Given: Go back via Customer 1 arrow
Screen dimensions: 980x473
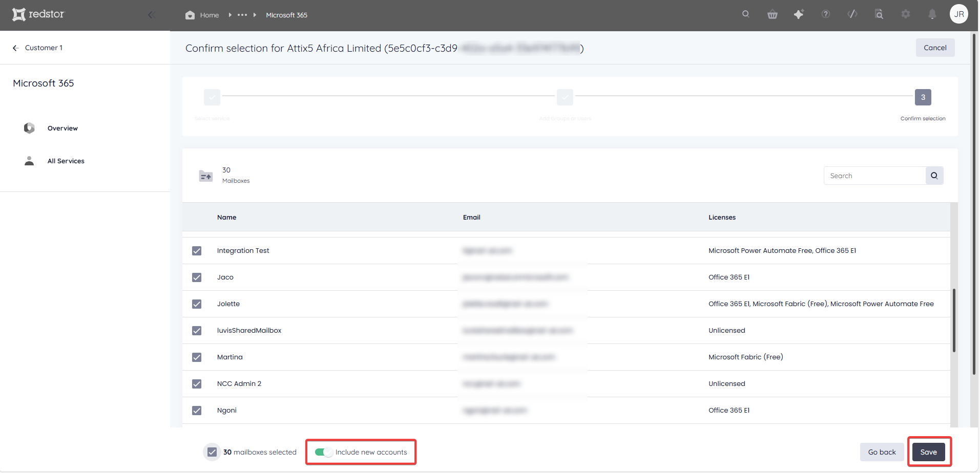Looking at the screenshot, I should click(x=15, y=48).
